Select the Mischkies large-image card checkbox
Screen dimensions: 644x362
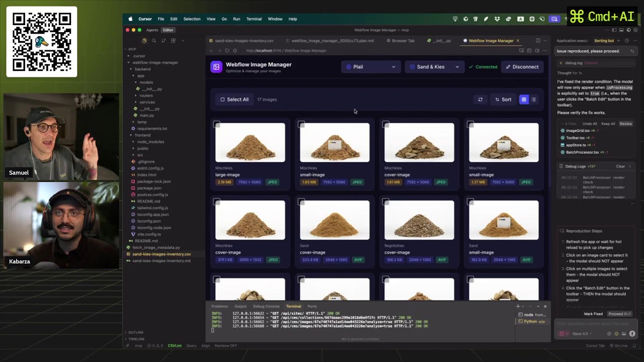[216, 124]
